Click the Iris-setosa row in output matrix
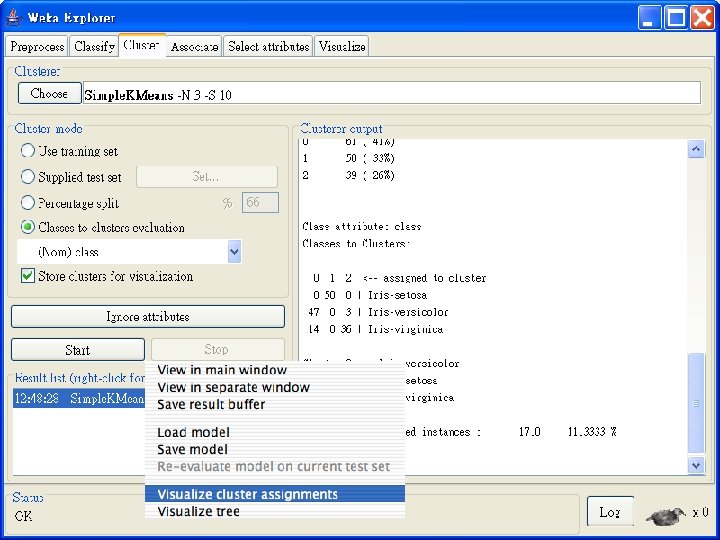 pyautogui.click(x=370, y=295)
